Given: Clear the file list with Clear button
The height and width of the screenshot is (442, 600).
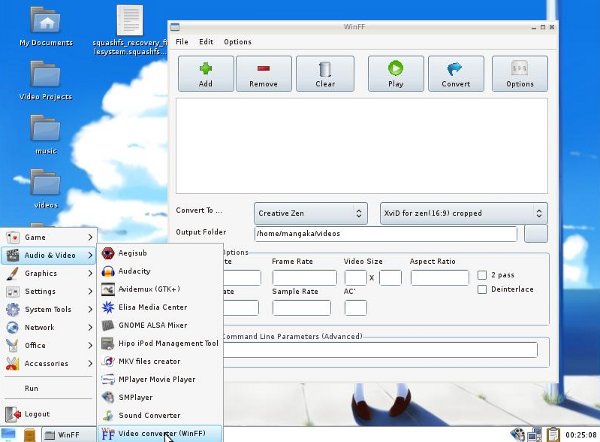Looking at the screenshot, I should (325, 74).
